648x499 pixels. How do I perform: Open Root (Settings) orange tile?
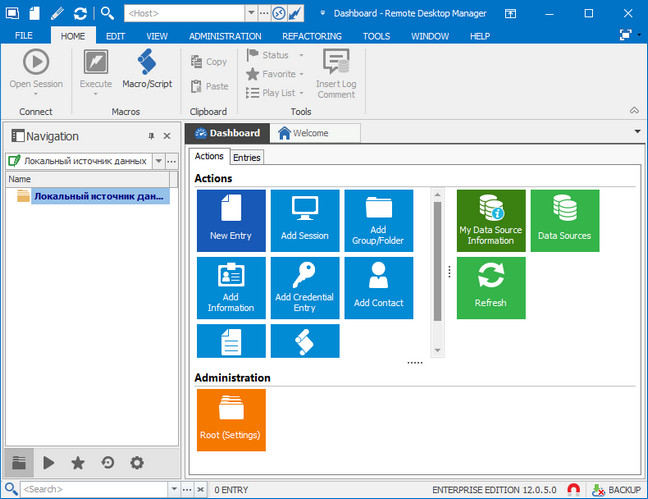tap(231, 420)
